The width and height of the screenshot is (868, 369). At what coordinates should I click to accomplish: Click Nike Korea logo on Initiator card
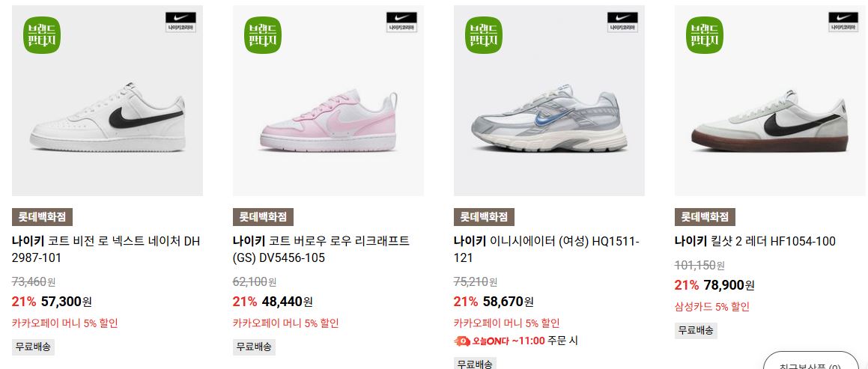tap(622, 22)
